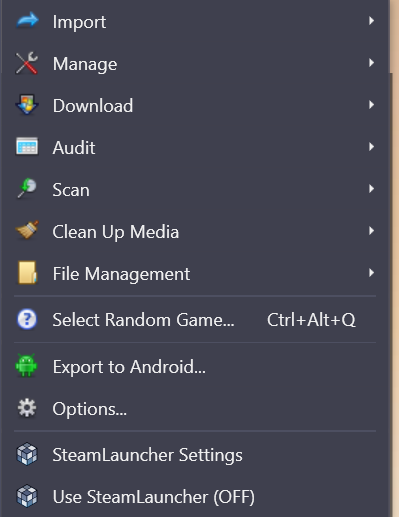The width and height of the screenshot is (399, 517).
Task: Click the Clean Up Media brush icon
Action: [27, 231]
